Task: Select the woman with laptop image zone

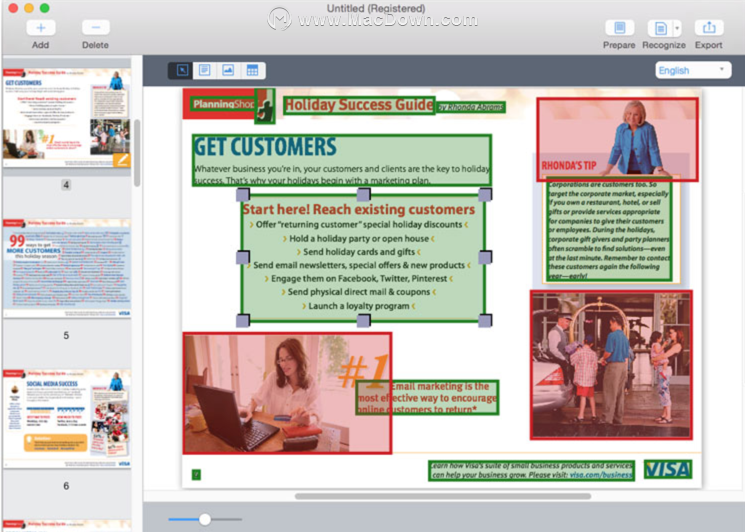Action: tap(287, 393)
